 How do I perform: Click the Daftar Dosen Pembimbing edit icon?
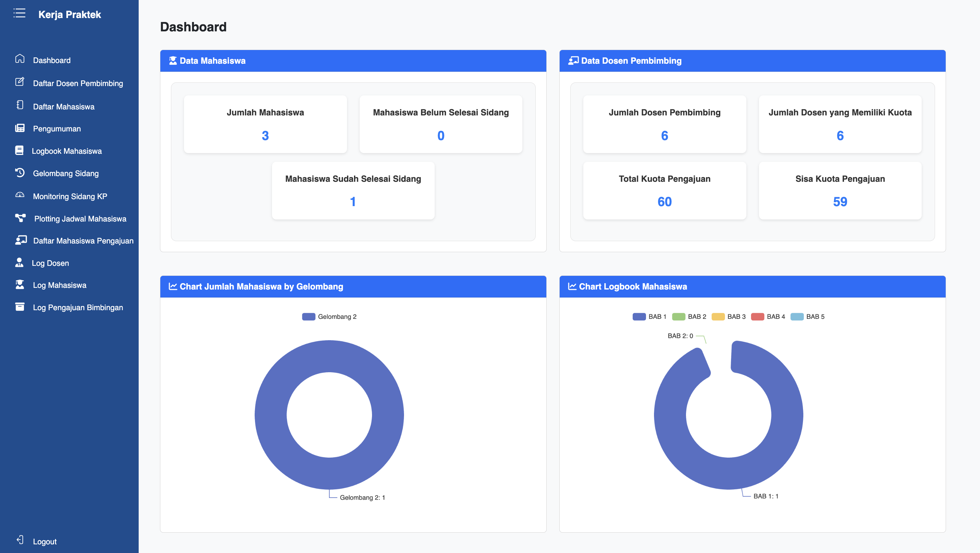tap(20, 82)
